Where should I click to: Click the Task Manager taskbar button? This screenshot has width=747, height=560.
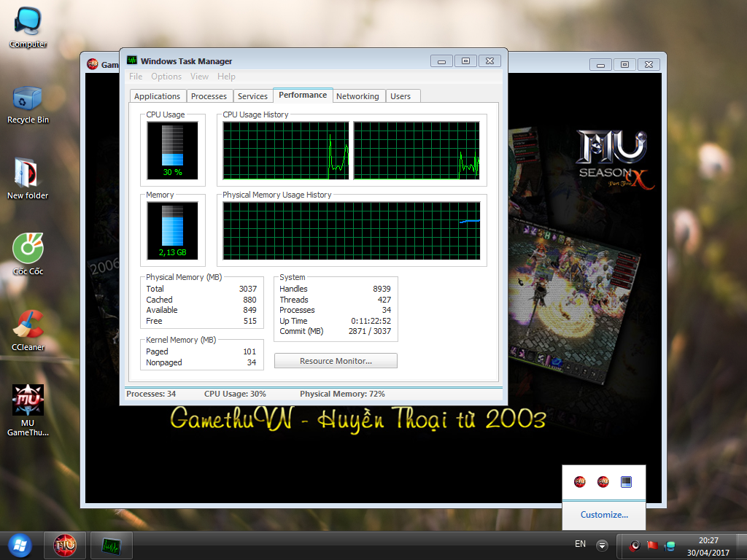click(112, 545)
